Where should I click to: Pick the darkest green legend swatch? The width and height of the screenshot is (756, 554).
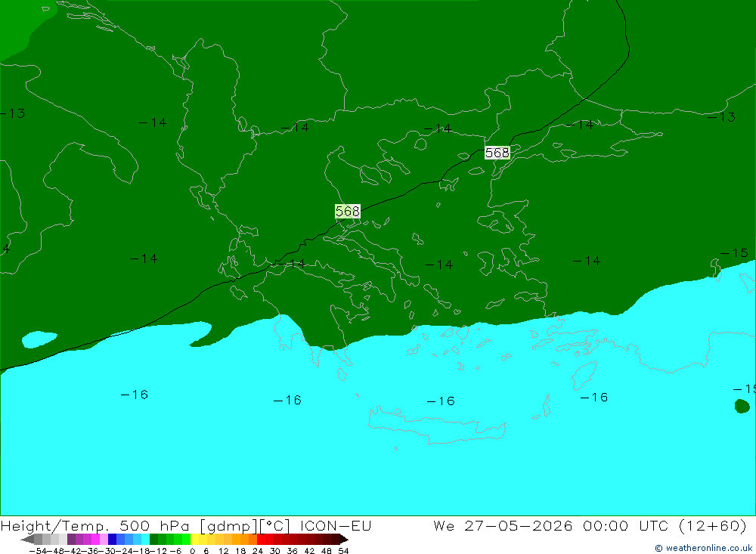(153, 539)
